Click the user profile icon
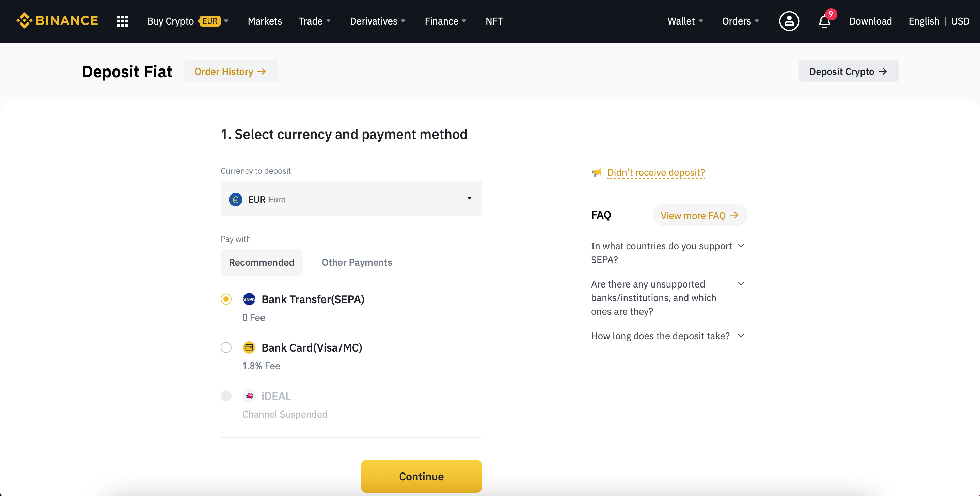Image resolution: width=980 pixels, height=496 pixels. [790, 21]
